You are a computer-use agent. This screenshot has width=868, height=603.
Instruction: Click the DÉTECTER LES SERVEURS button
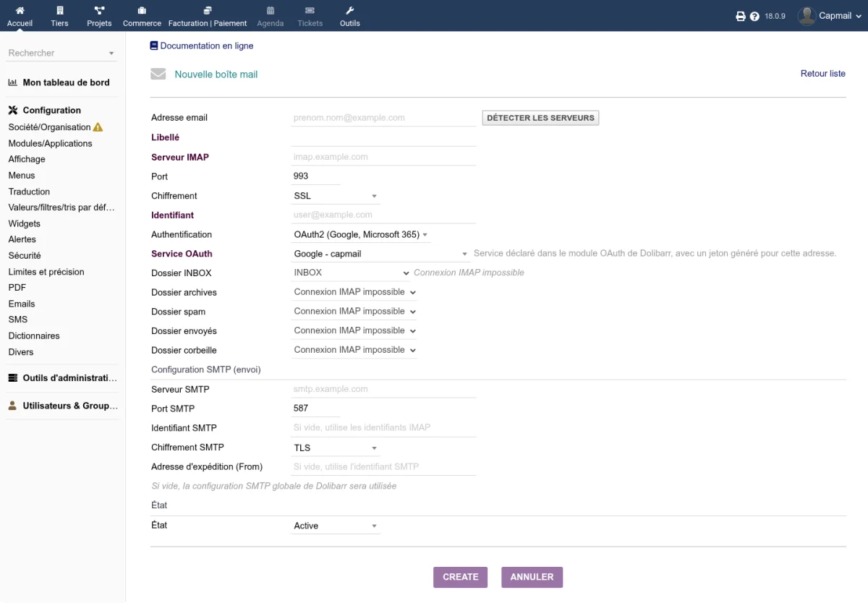pos(540,118)
